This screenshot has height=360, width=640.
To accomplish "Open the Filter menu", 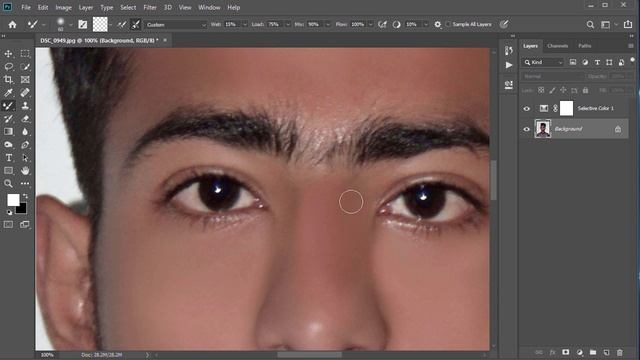I will (x=150, y=7).
